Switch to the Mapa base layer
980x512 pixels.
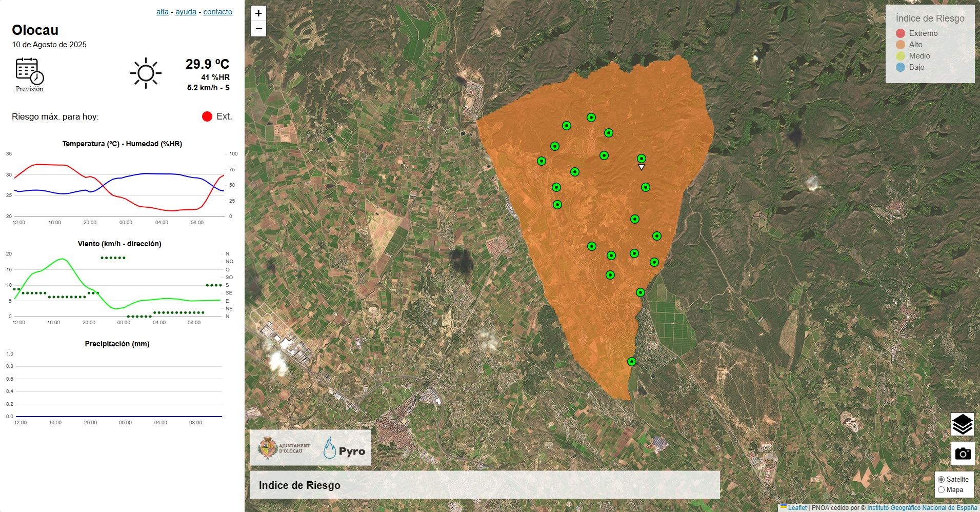[942, 489]
